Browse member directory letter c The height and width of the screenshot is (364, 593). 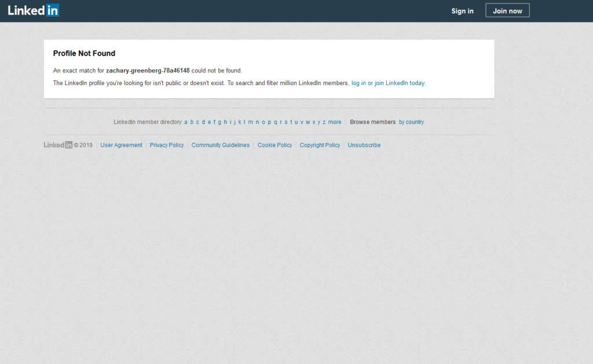[197, 122]
